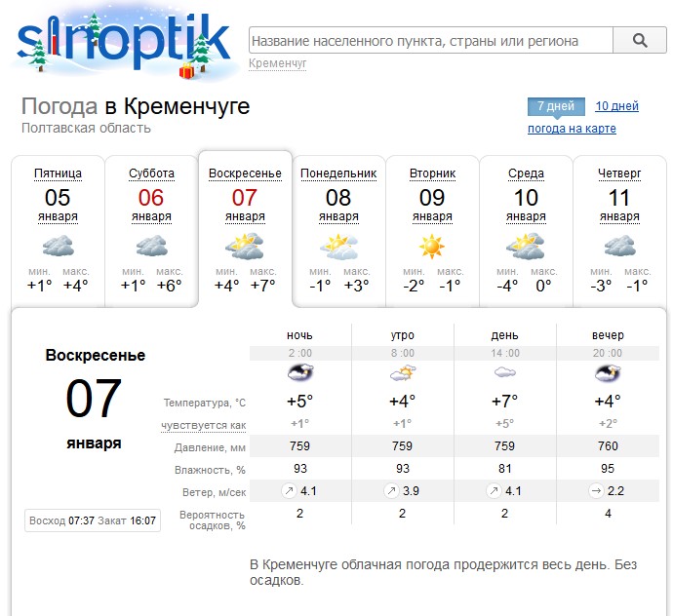Open the погода на карте link
This screenshot has width=673, height=616.
coord(572,129)
